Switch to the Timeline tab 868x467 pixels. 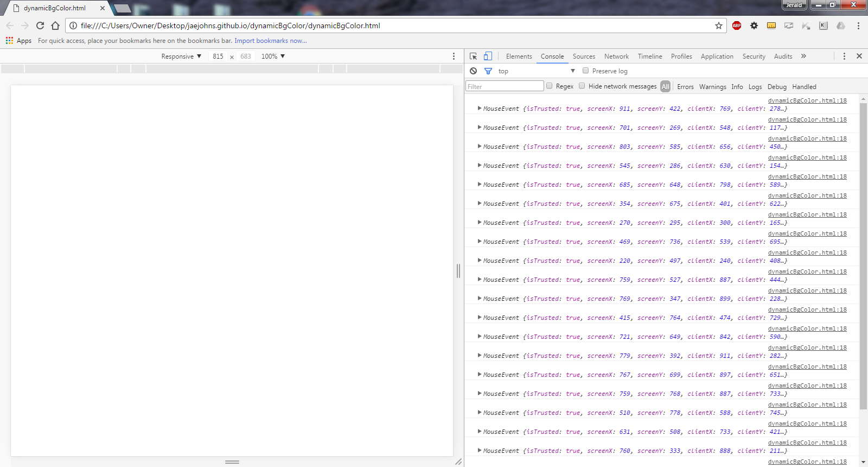pyautogui.click(x=650, y=56)
